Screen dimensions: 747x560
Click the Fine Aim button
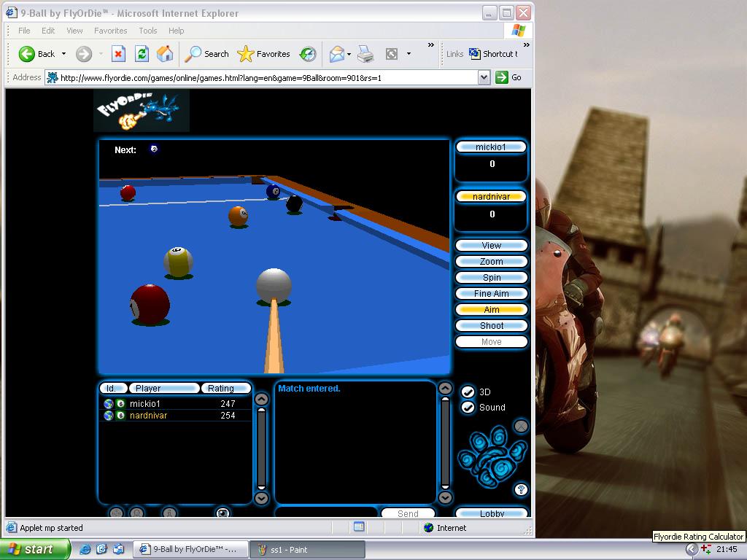pyautogui.click(x=491, y=293)
